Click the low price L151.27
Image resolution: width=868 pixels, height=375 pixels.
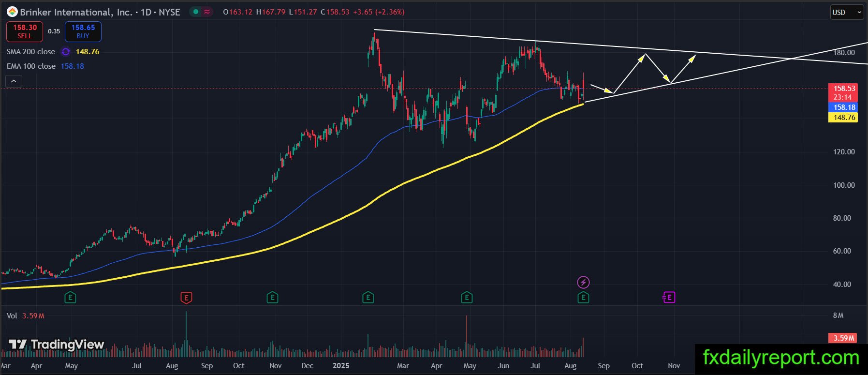303,12
